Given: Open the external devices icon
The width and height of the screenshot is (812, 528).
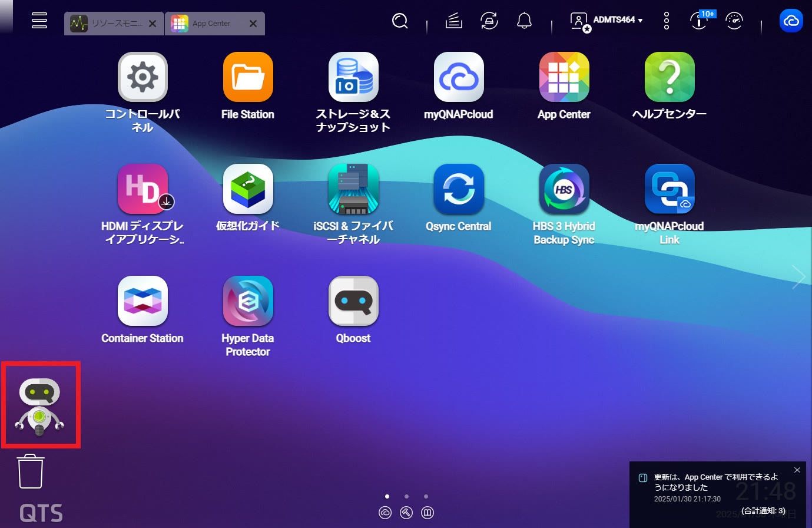Looking at the screenshot, I should (x=489, y=21).
